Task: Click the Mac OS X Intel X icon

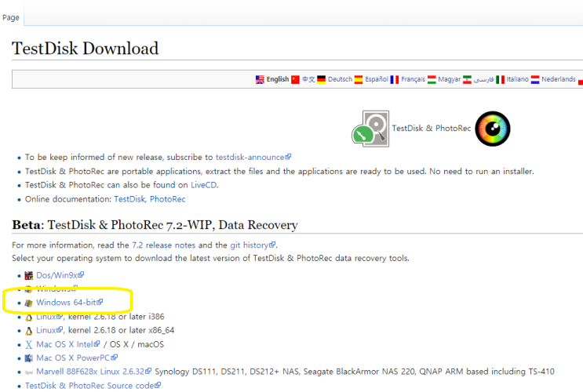Action: coord(28,344)
